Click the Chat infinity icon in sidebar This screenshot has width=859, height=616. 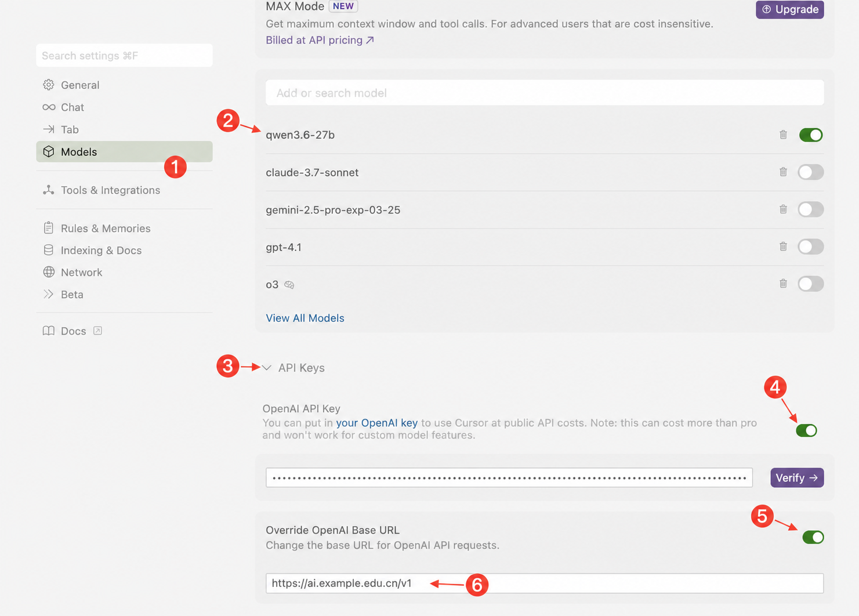pos(49,107)
